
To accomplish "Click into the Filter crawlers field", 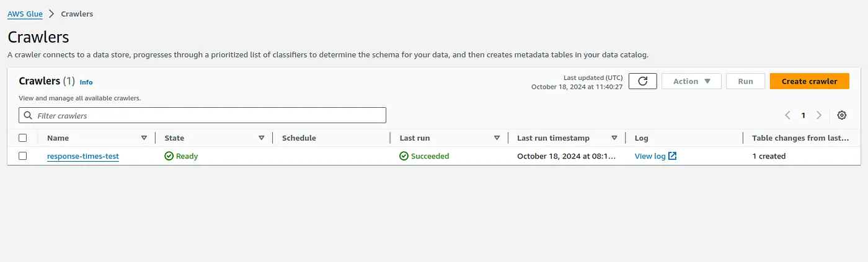I will tap(205, 115).
